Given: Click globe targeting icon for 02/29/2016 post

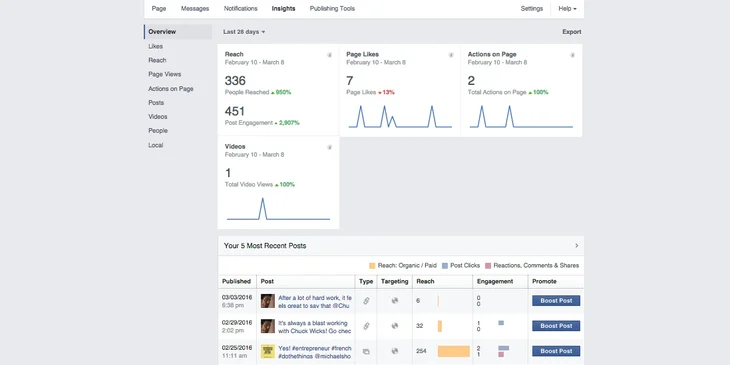Looking at the screenshot, I should click(395, 326).
